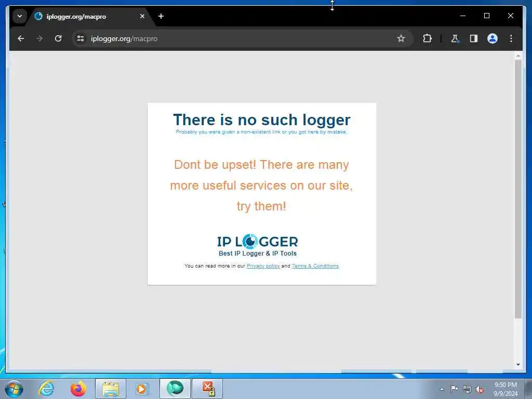Click the page vertical scrollbar thumb
The height and width of the screenshot is (399, 532).
[518, 189]
